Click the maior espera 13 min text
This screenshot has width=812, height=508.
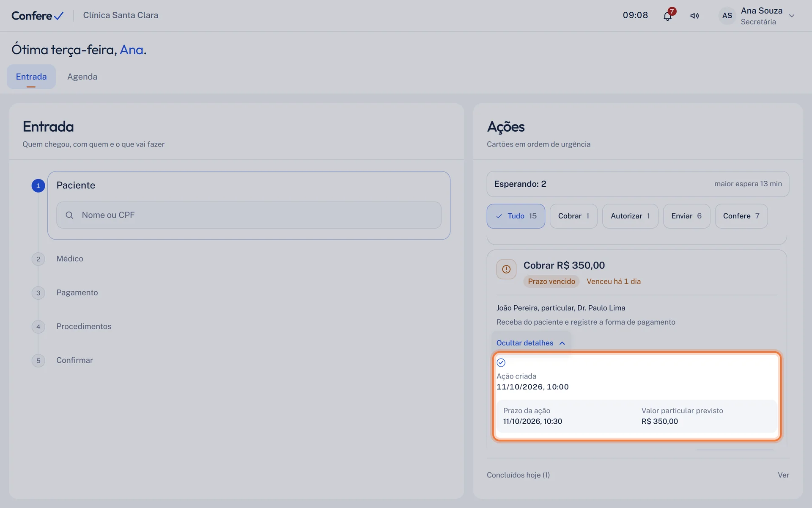click(748, 184)
